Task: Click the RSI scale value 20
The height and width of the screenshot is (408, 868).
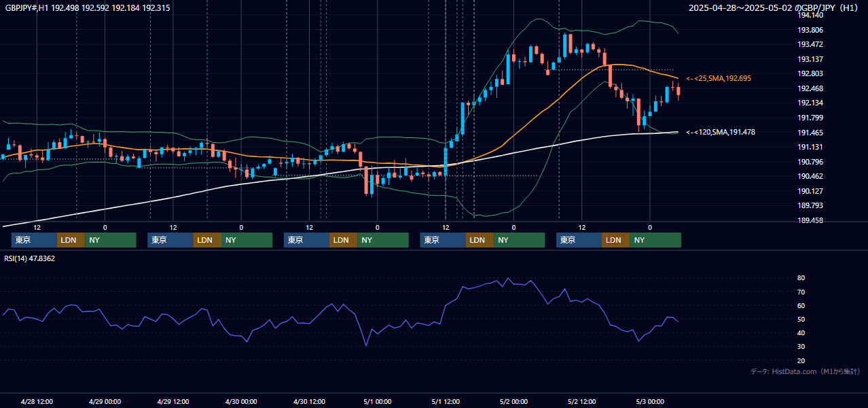Action: point(801,360)
